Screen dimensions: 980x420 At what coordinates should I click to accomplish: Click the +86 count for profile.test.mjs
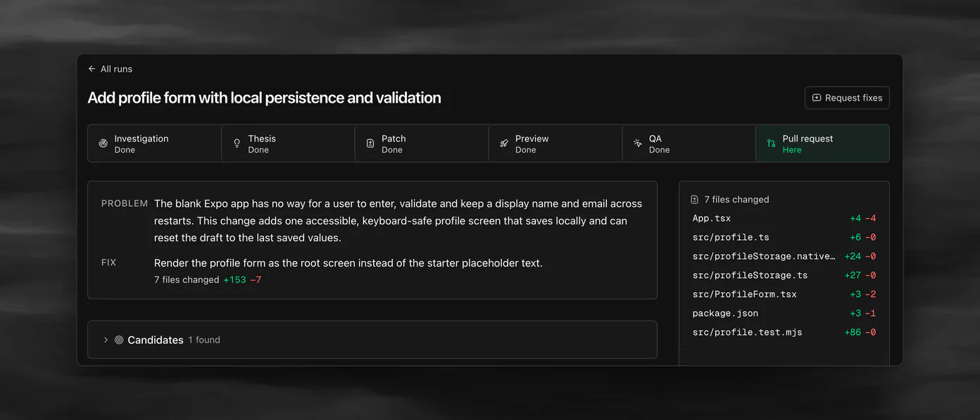(853, 333)
